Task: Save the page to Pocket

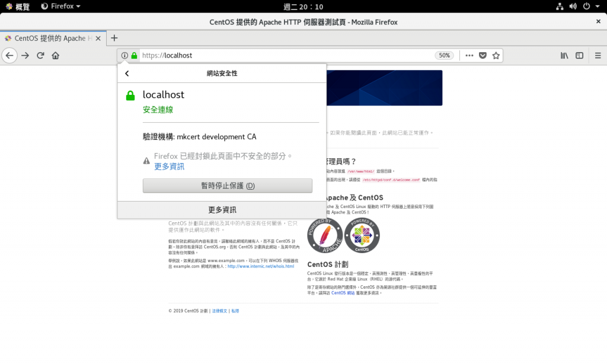Action: [x=483, y=55]
